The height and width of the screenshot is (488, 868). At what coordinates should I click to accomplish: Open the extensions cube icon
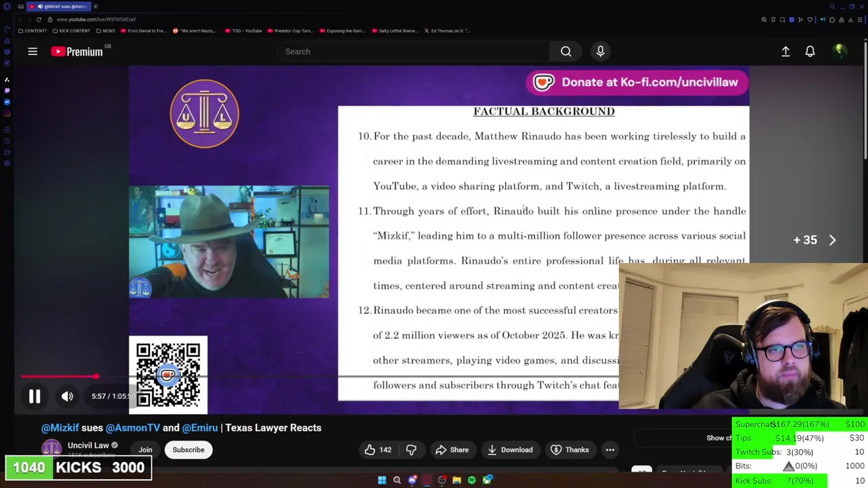pos(832,20)
